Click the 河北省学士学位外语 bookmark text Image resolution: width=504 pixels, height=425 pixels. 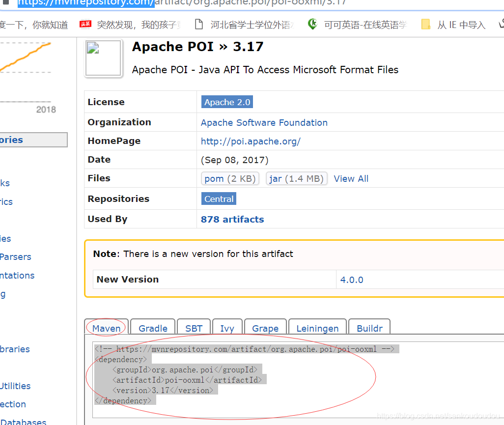(252, 25)
